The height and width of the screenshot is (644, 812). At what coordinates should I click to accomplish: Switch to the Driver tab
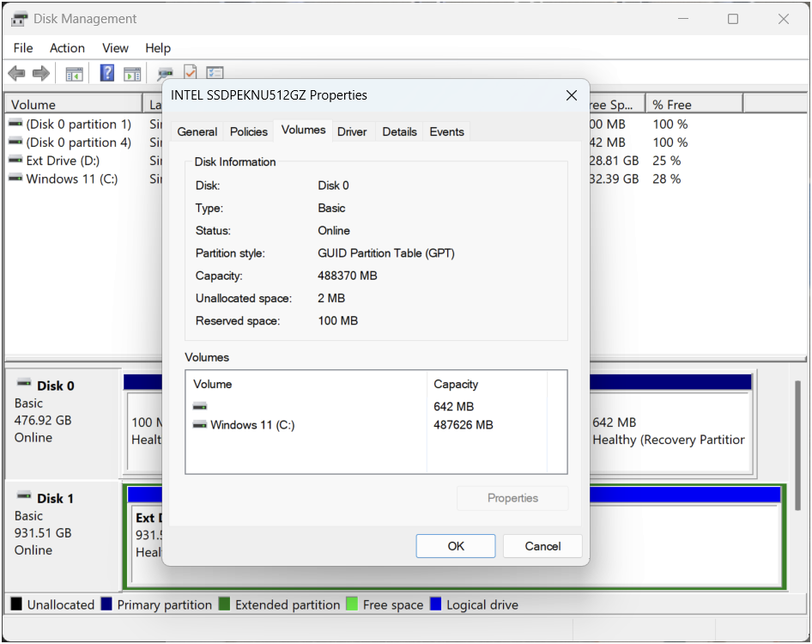pyautogui.click(x=352, y=131)
